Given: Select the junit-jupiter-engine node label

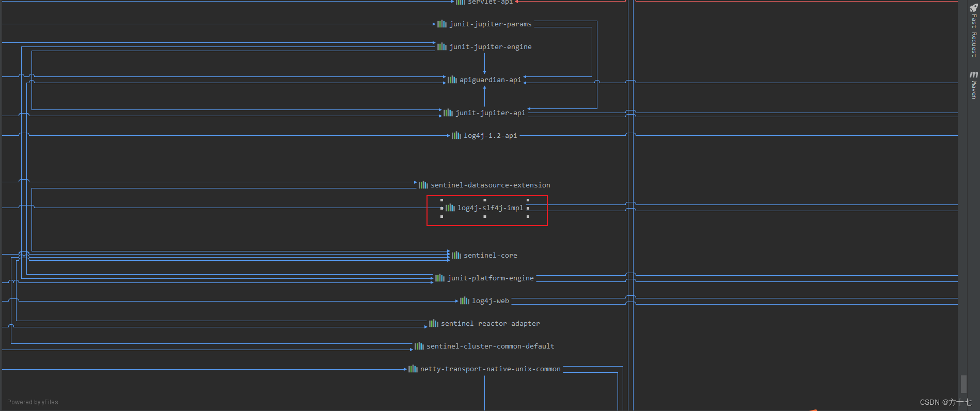Looking at the screenshot, I should [x=491, y=46].
